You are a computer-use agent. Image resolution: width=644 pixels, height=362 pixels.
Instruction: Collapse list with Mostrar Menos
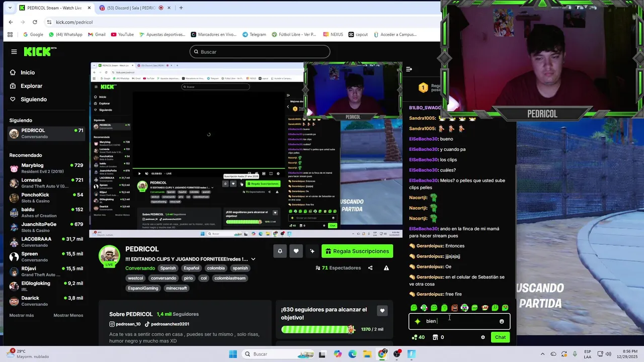click(x=68, y=315)
